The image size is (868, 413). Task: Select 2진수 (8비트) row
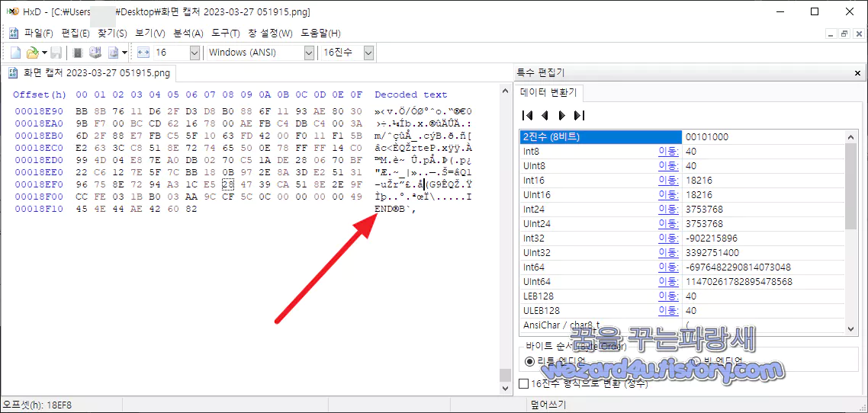(x=683, y=136)
